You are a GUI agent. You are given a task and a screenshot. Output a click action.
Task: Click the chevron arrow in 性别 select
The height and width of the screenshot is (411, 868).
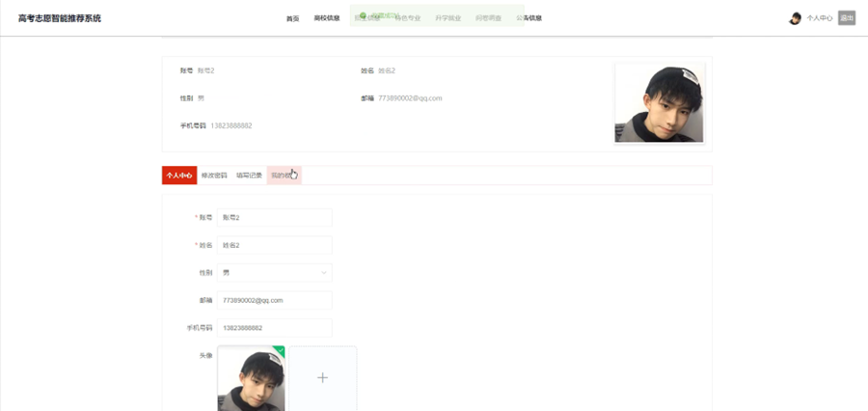pos(324,272)
